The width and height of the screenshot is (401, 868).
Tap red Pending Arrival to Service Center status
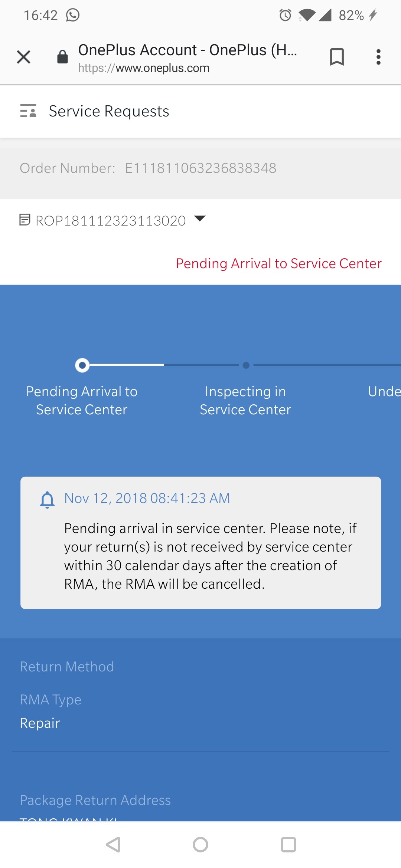tap(278, 263)
